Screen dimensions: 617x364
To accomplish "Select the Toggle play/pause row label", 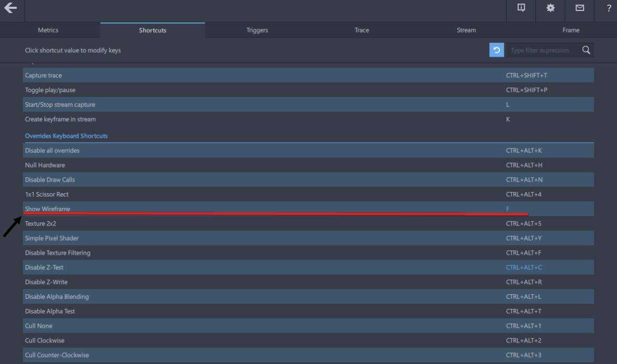I will [x=50, y=90].
